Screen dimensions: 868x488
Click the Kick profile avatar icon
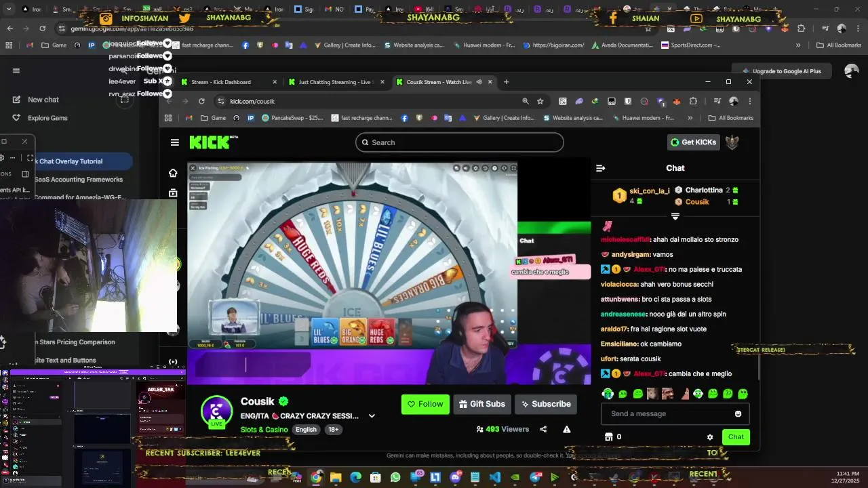[x=732, y=142]
